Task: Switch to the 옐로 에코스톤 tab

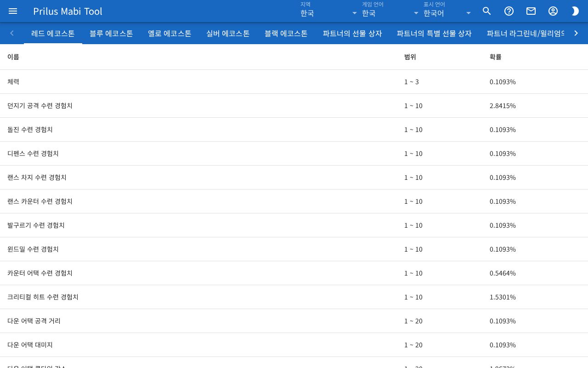Action: coord(170,33)
